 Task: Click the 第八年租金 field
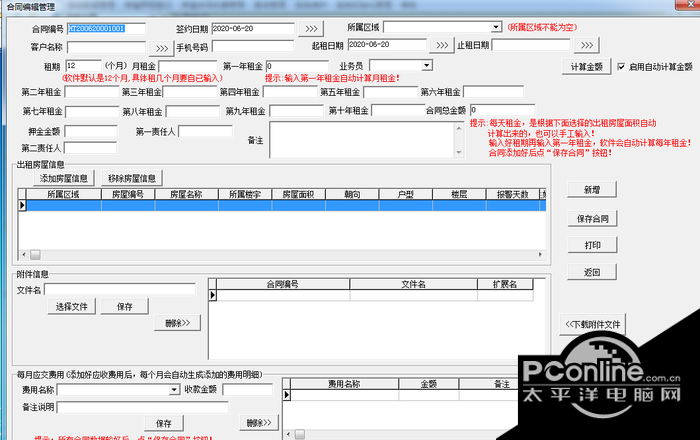tap(193, 111)
